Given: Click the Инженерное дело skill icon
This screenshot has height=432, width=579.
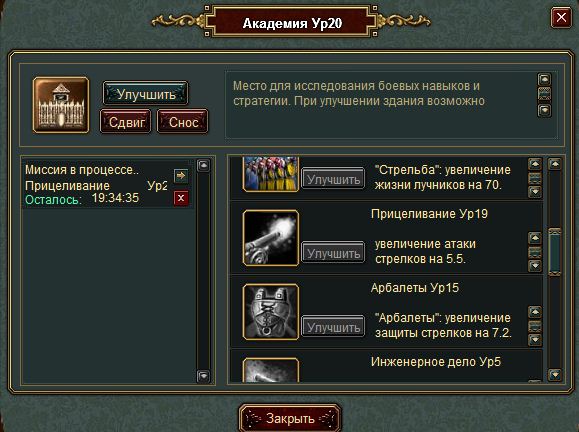Looking at the screenshot, I should point(271,370).
